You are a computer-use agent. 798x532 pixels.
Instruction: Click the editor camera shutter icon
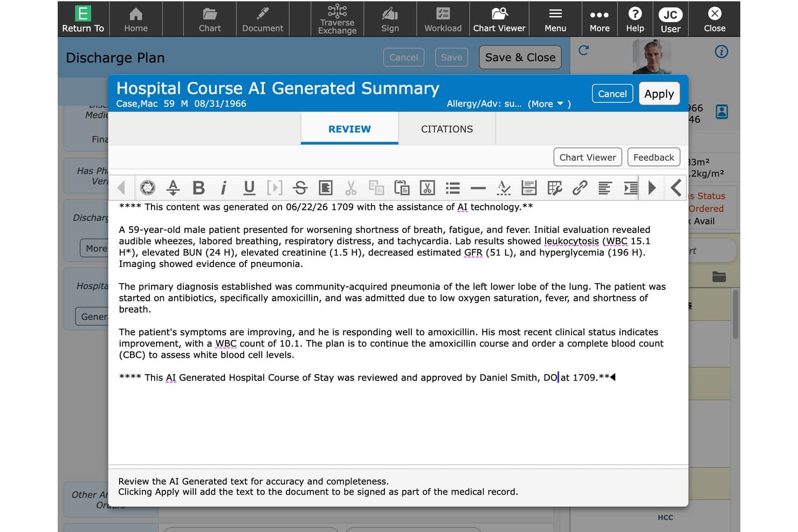[148, 188]
